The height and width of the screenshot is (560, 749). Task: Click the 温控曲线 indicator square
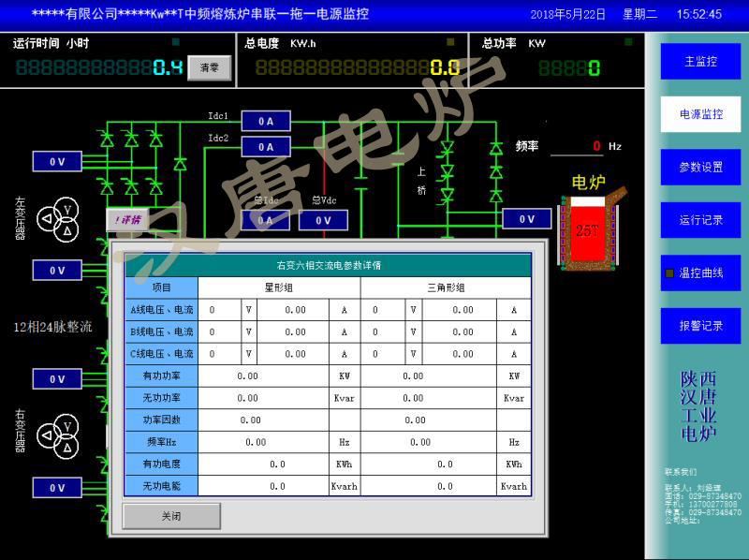[668, 273]
